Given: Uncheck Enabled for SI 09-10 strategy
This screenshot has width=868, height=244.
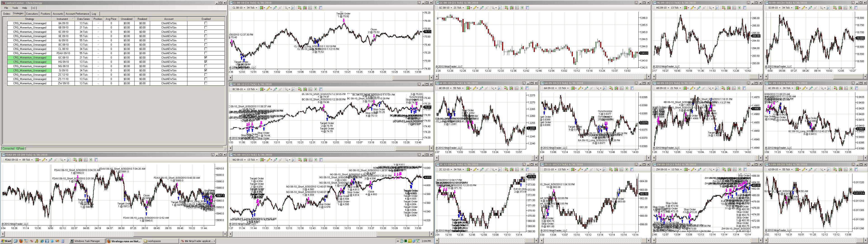Looking at the screenshot, I should click(206, 70).
